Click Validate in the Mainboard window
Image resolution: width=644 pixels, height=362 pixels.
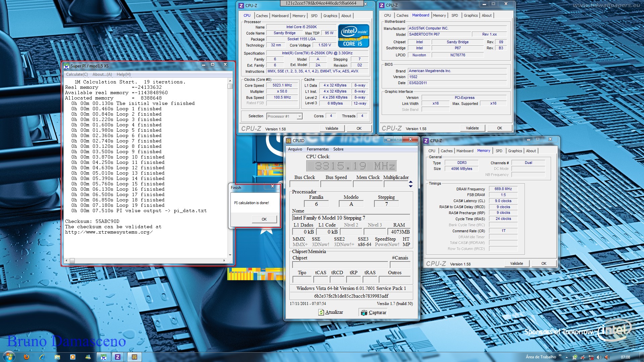coord(472,128)
